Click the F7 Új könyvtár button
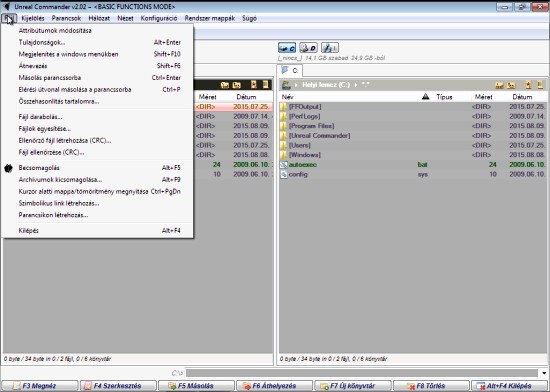550x392 pixels. coord(353,386)
